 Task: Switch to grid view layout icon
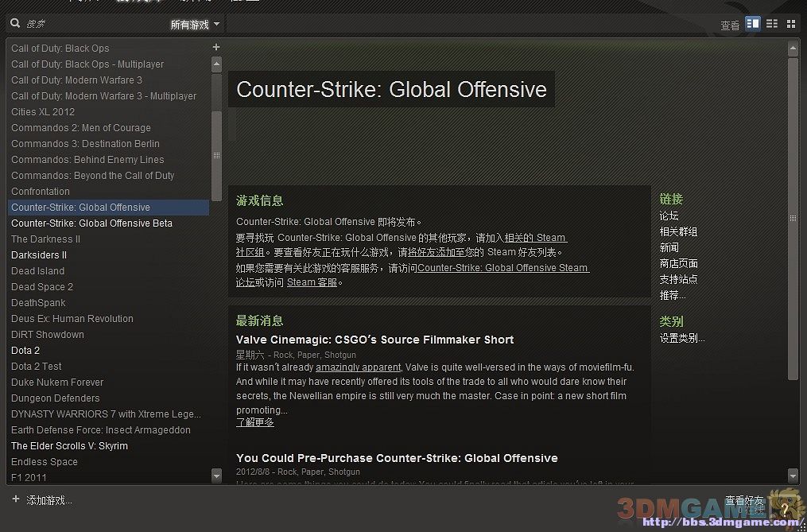790,24
